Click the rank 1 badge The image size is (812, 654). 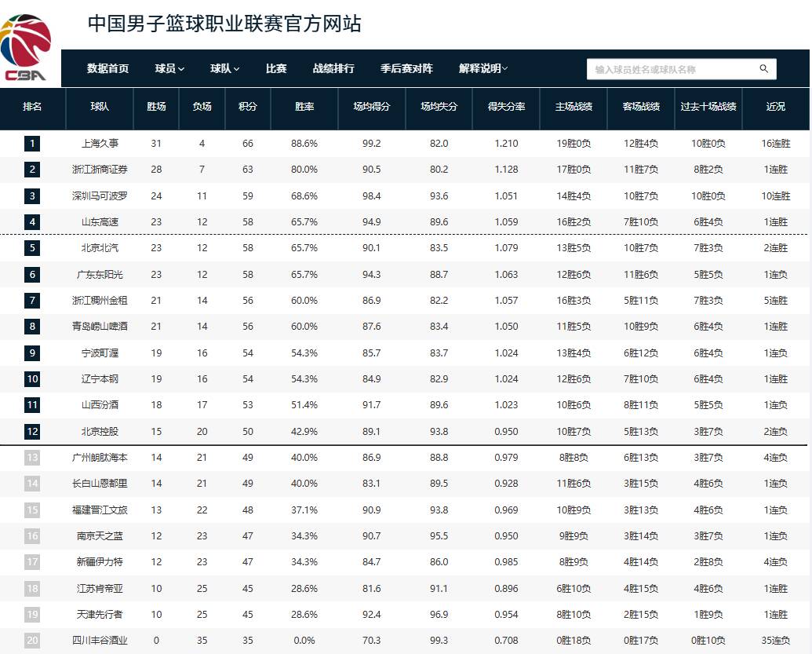32,144
